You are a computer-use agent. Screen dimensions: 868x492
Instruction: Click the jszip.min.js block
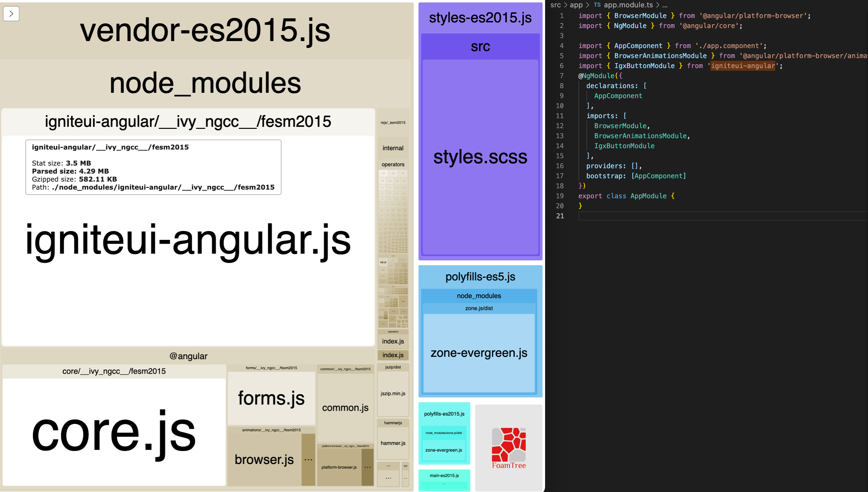coord(393,393)
